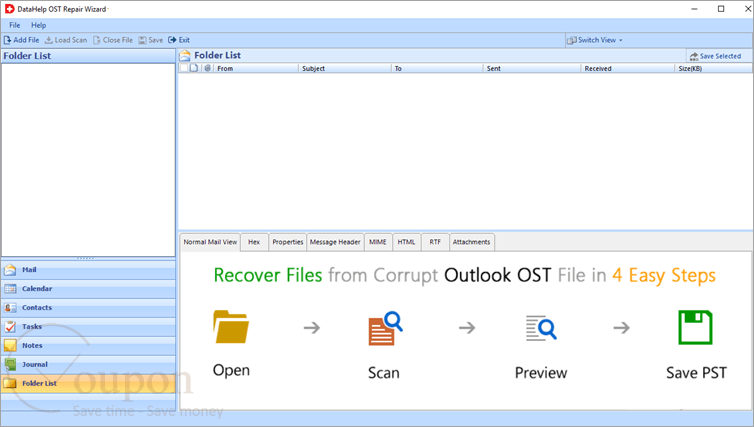Click the Folder List header envelope icon

(185, 56)
